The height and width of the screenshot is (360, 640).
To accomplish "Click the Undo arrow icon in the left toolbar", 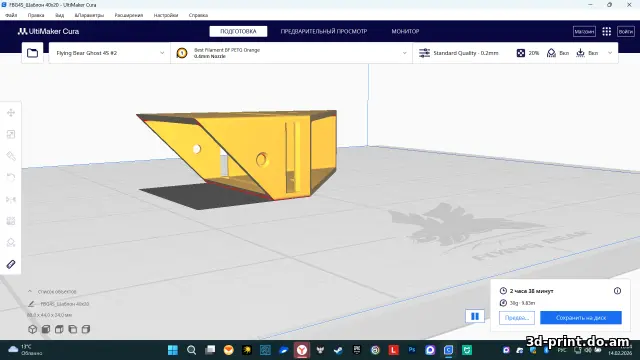I will (x=11, y=178).
